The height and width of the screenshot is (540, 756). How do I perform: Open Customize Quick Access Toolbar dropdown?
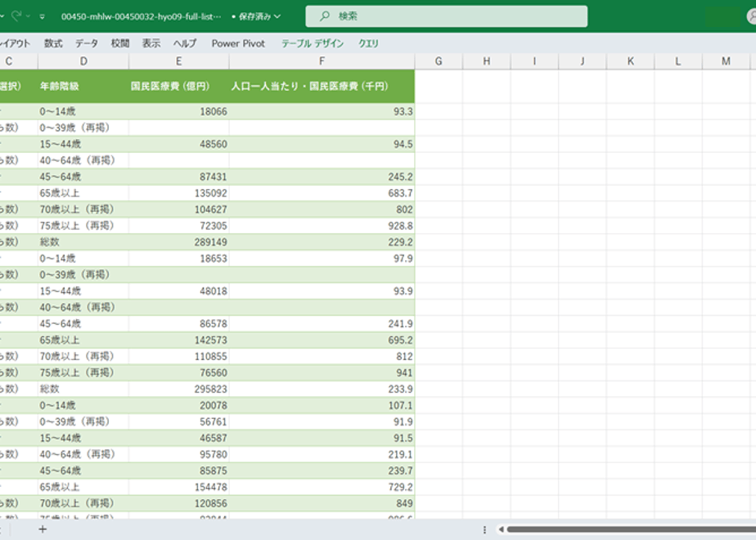click(43, 17)
